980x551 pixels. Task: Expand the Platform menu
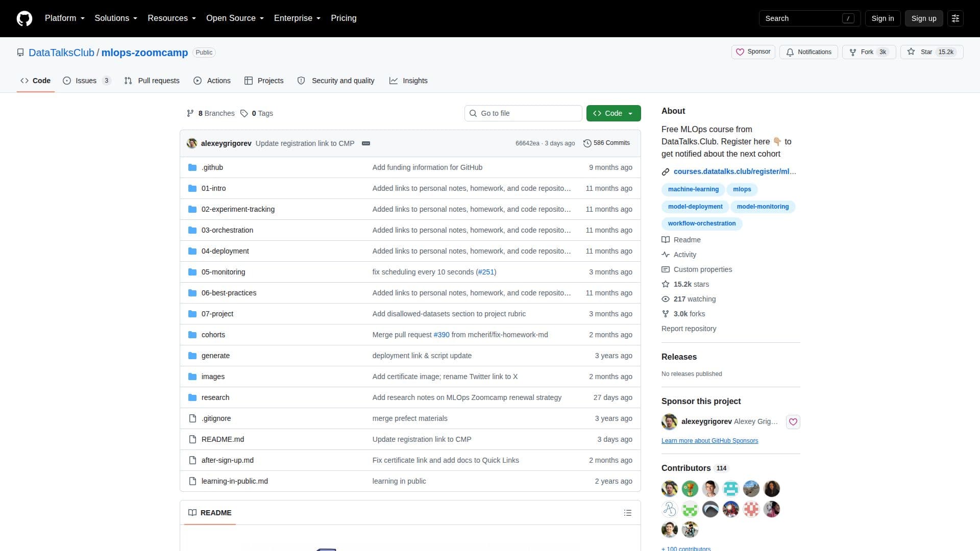[65, 18]
